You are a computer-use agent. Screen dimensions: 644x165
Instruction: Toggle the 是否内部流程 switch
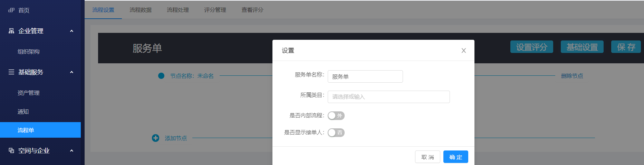coord(336,116)
